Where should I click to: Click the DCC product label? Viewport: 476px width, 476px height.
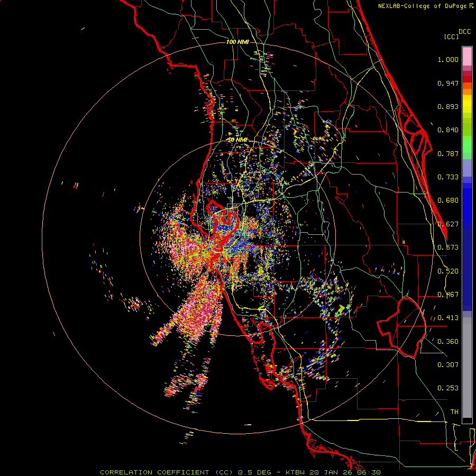tap(464, 32)
